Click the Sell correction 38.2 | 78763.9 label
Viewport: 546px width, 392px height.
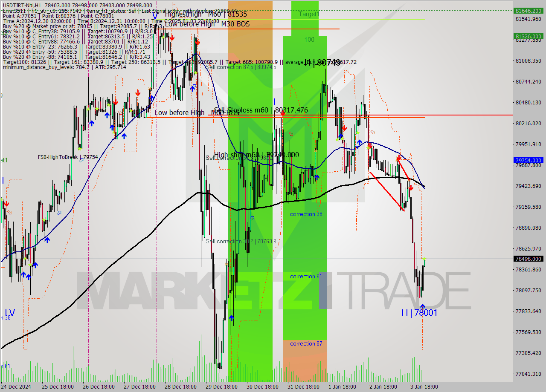tap(241, 241)
